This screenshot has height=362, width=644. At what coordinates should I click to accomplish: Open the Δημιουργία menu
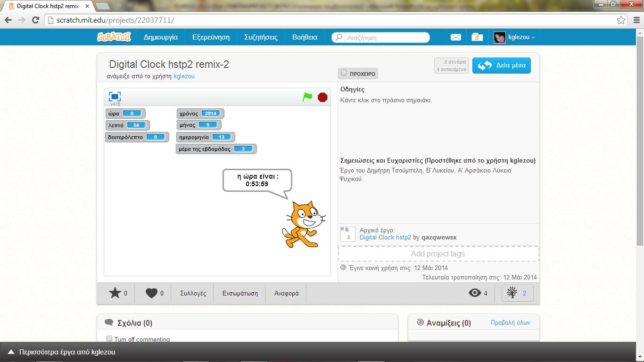161,37
